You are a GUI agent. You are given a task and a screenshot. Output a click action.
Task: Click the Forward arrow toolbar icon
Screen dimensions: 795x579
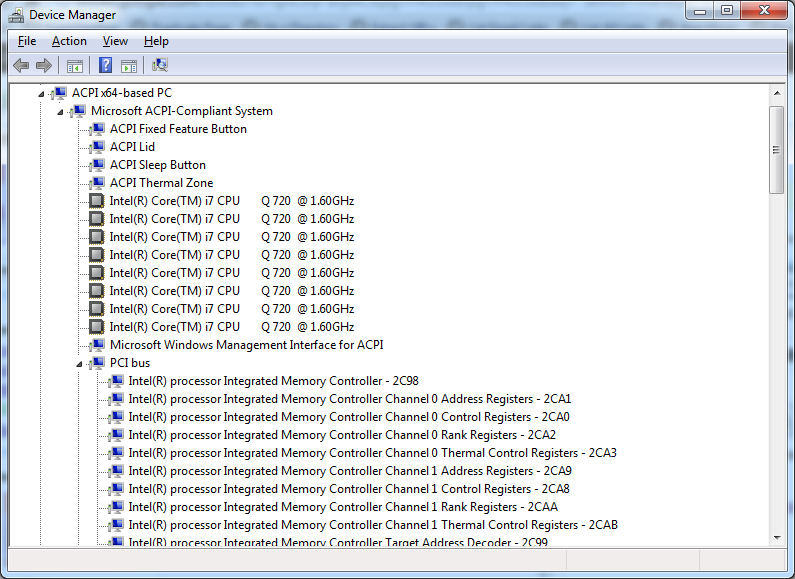(x=44, y=65)
